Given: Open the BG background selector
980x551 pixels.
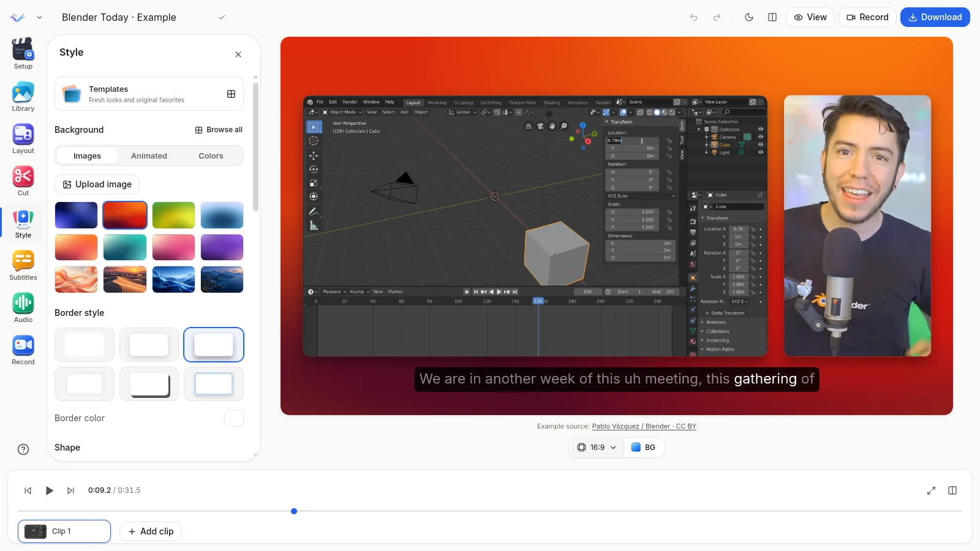Looking at the screenshot, I should pyautogui.click(x=644, y=448).
